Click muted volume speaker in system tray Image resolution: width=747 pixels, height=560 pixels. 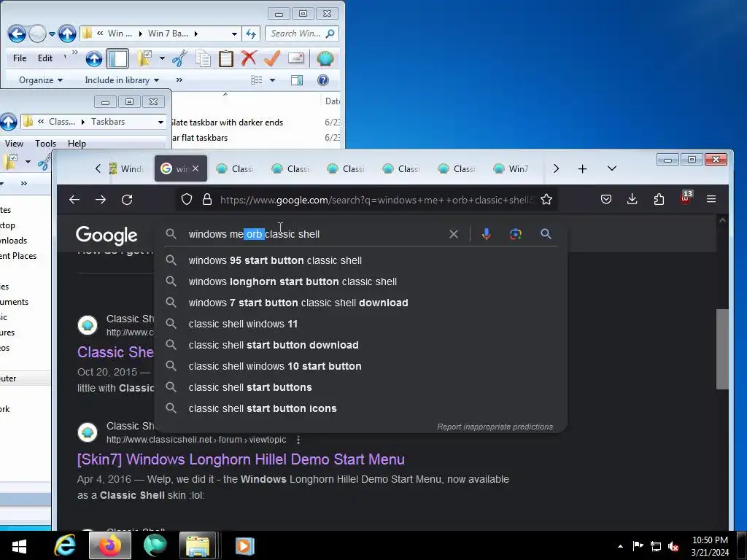tap(673, 546)
